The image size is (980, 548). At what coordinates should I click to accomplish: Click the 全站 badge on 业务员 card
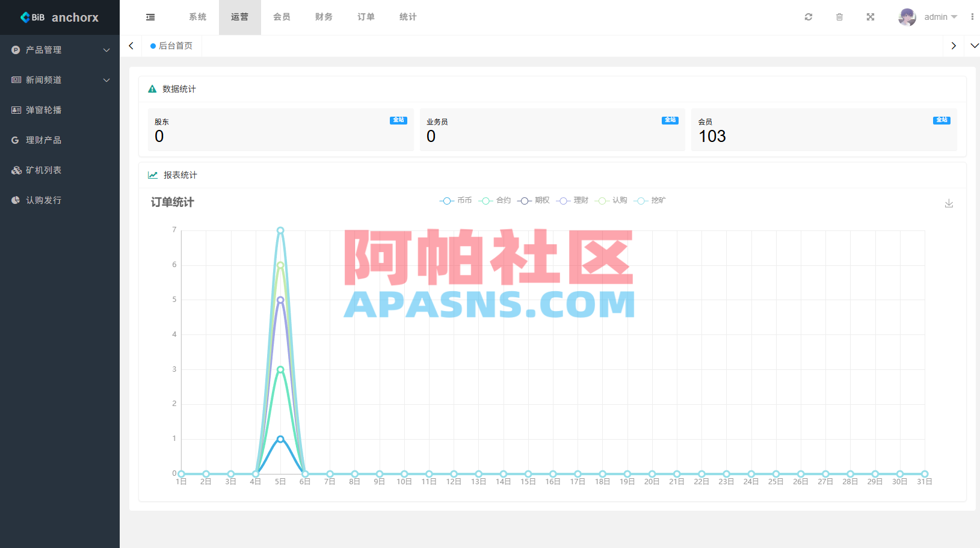pyautogui.click(x=670, y=120)
